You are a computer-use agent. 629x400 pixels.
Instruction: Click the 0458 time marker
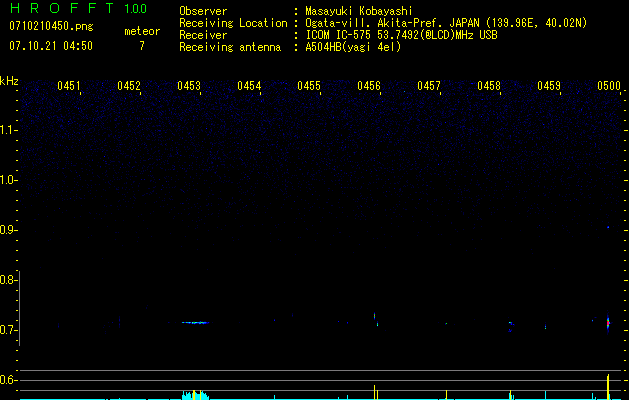tap(489, 86)
